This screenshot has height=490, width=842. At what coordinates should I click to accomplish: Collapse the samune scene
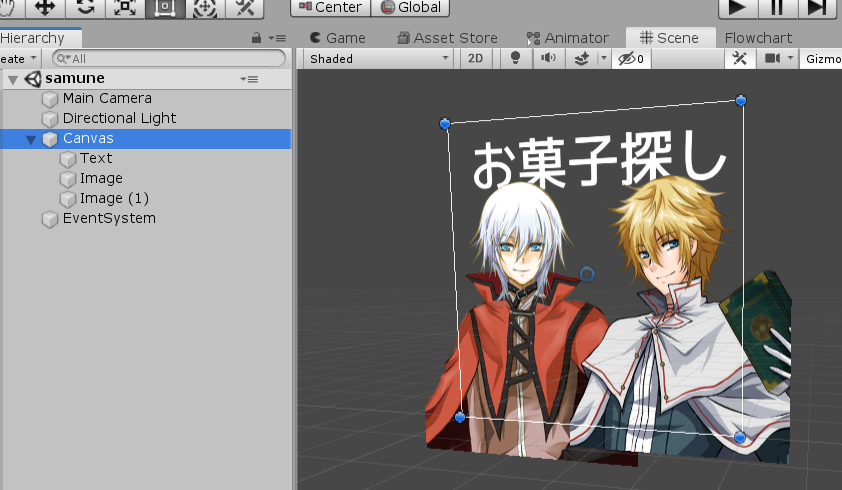tap(13, 80)
